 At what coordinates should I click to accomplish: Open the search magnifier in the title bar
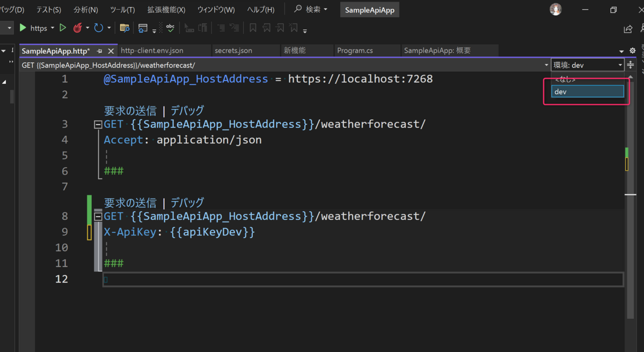click(x=298, y=9)
